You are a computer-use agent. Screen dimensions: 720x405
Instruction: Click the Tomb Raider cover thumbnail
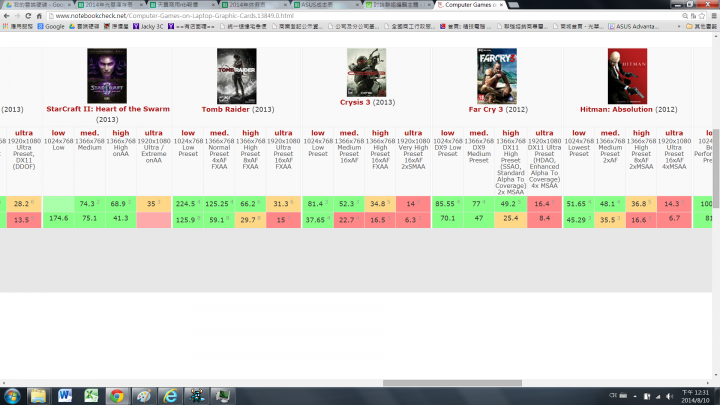click(236, 76)
